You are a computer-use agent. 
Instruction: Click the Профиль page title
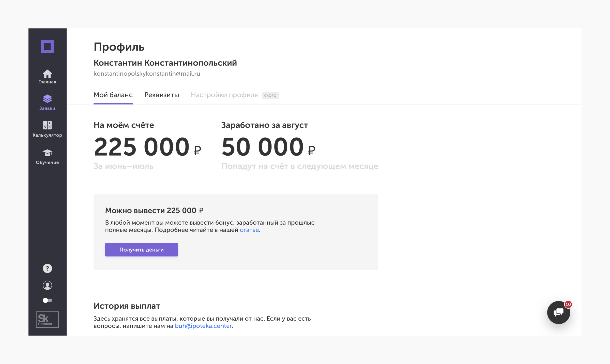pos(119,47)
